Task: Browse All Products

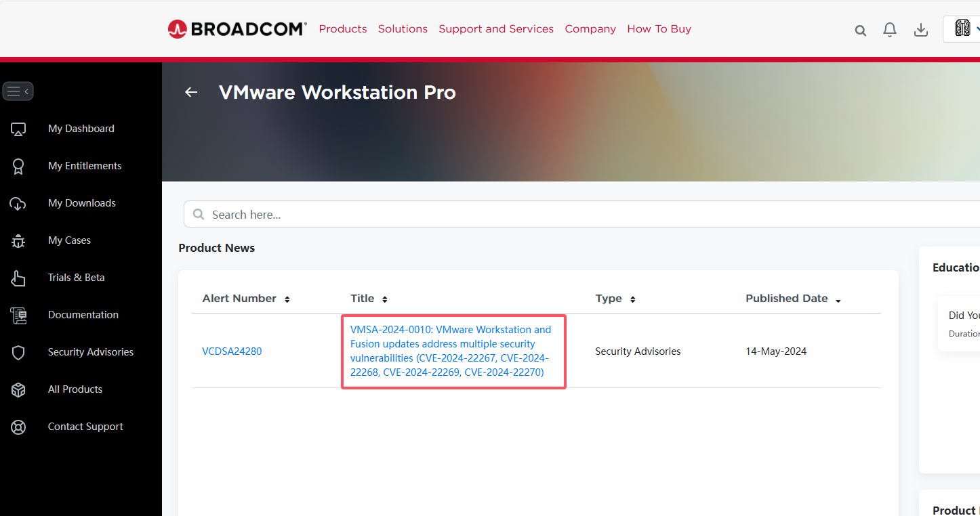Action: (75, 389)
